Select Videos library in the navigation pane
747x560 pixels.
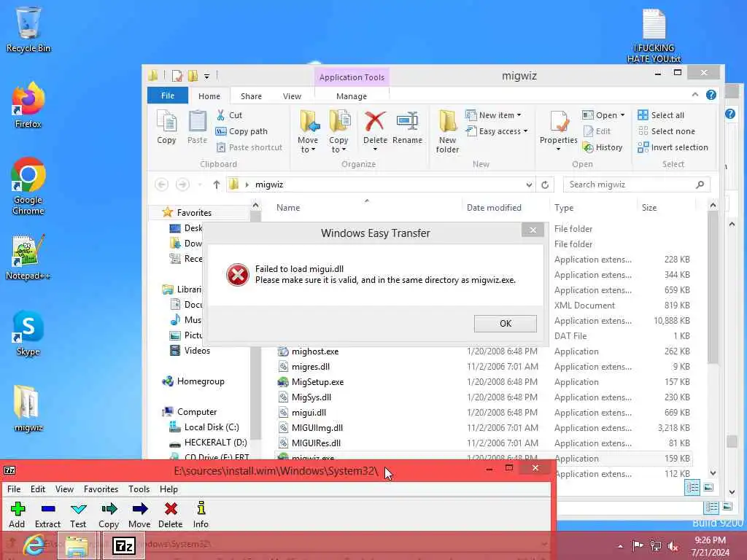tap(197, 351)
